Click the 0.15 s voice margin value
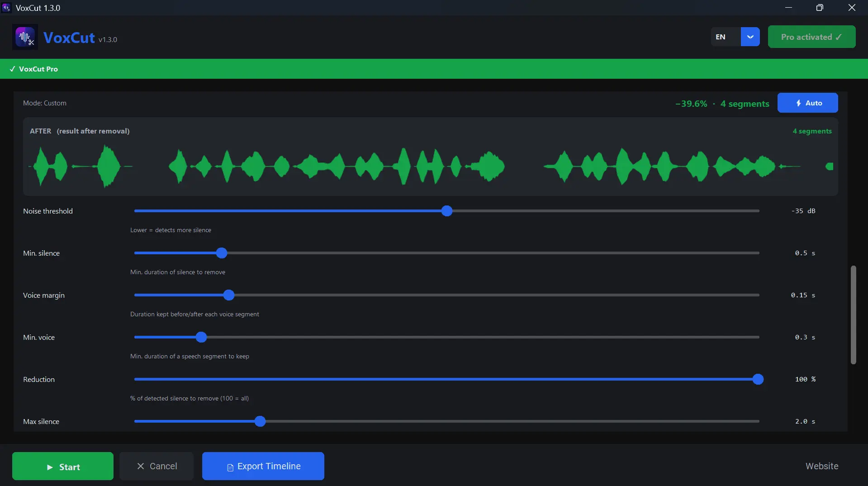Image resolution: width=868 pixels, height=486 pixels. tap(803, 295)
